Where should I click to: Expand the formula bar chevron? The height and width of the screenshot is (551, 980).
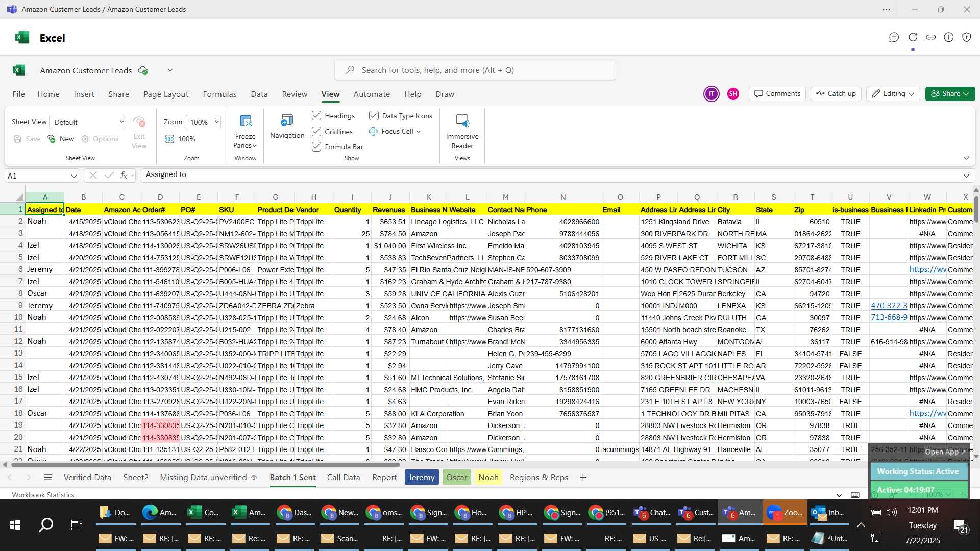pyautogui.click(x=966, y=176)
